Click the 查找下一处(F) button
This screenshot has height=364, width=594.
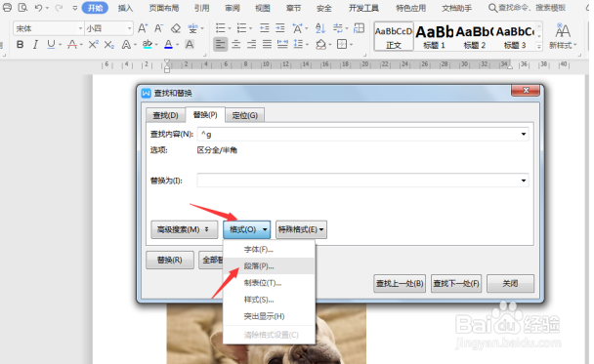point(456,283)
